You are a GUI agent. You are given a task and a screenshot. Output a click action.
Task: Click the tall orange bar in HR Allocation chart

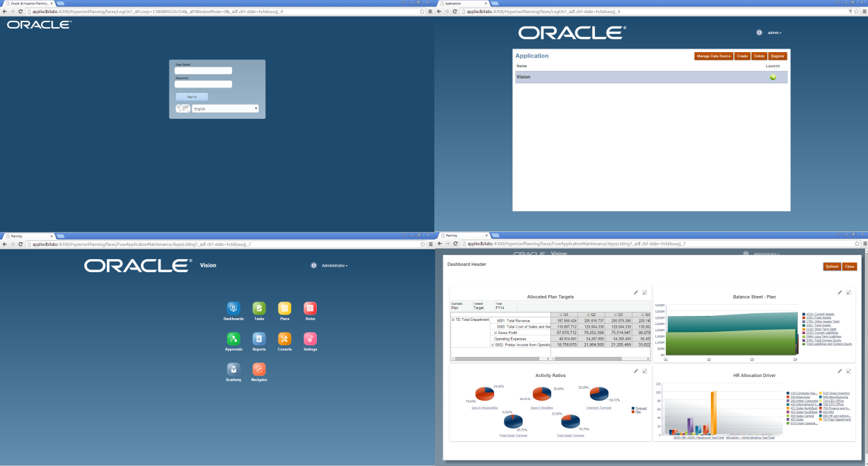click(x=713, y=414)
